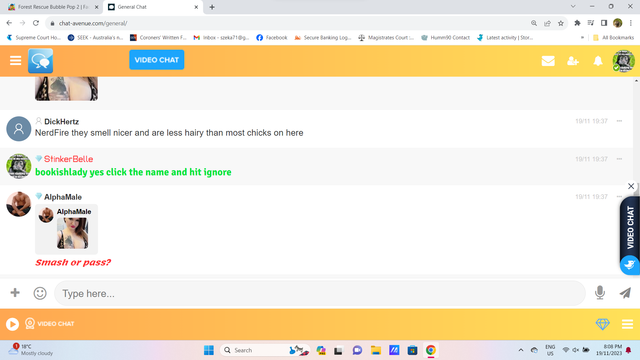Close the General Chat tab
The width and height of the screenshot is (640, 360).
(x=196, y=7)
